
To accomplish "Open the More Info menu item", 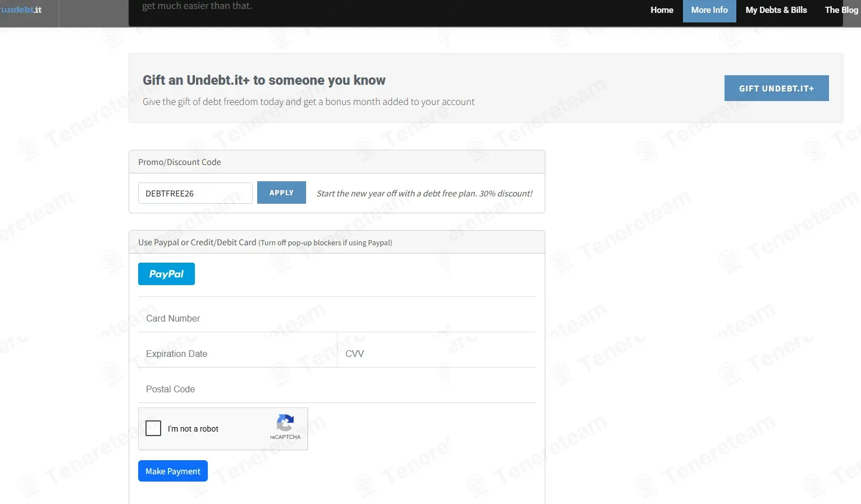I will [x=709, y=10].
